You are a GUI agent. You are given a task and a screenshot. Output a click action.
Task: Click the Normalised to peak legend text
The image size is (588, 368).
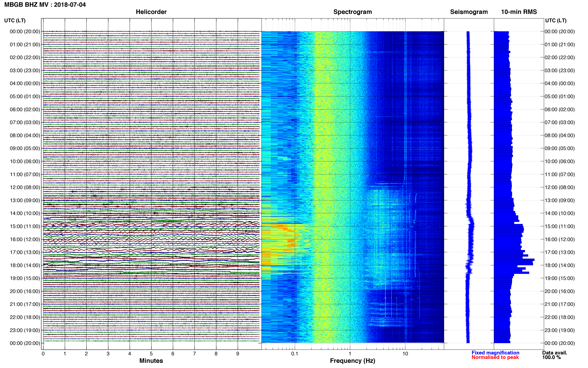pos(495,357)
